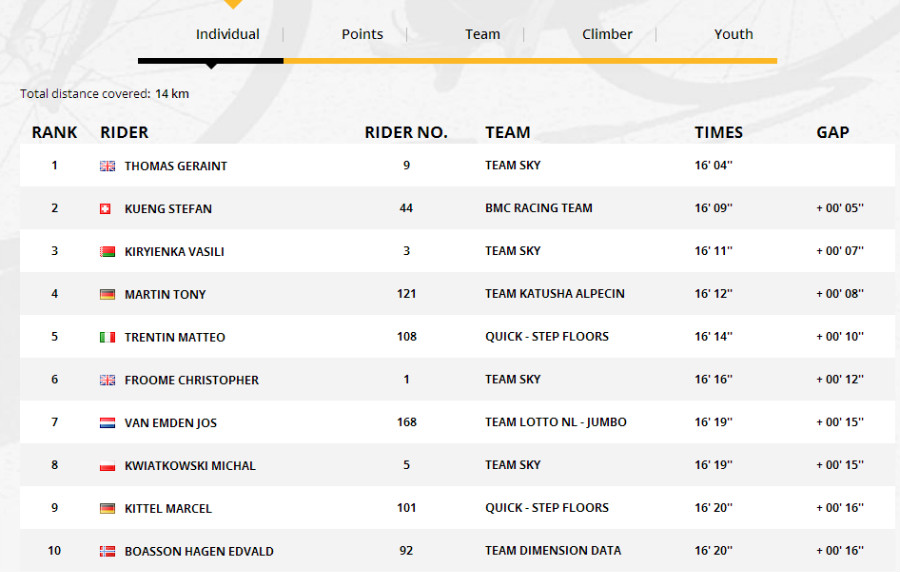Click Kueng Stefan's time 16' 09"
Viewport: 900px width, 572px height.
[713, 208]
